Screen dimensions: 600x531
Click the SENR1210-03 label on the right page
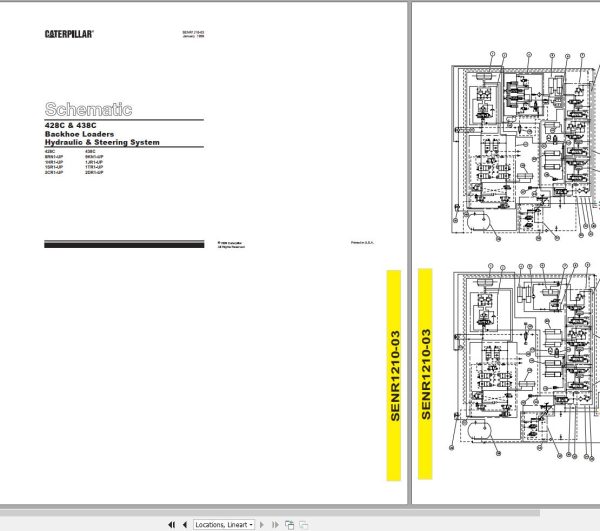425,374
